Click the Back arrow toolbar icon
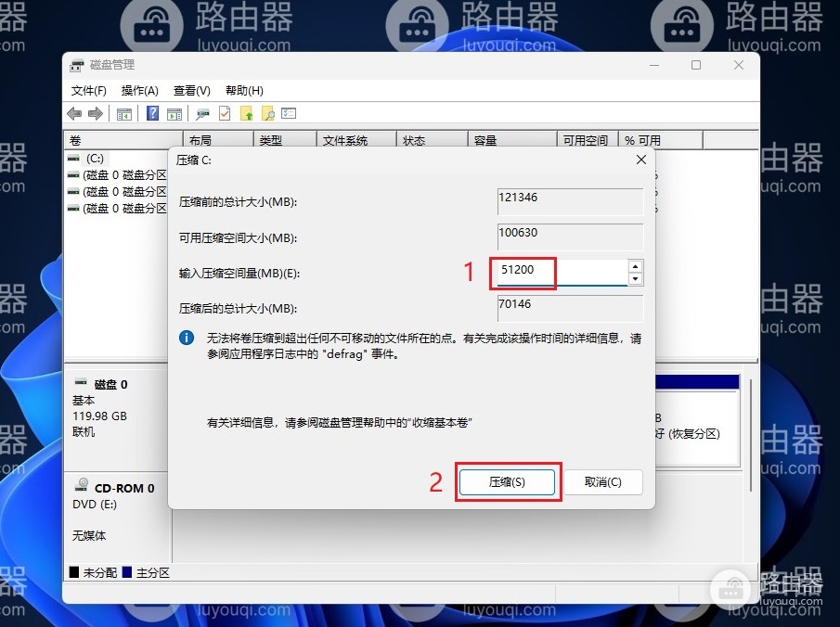Screen dimensions: 840x627 pyautogui.click(x=74, y=113)
